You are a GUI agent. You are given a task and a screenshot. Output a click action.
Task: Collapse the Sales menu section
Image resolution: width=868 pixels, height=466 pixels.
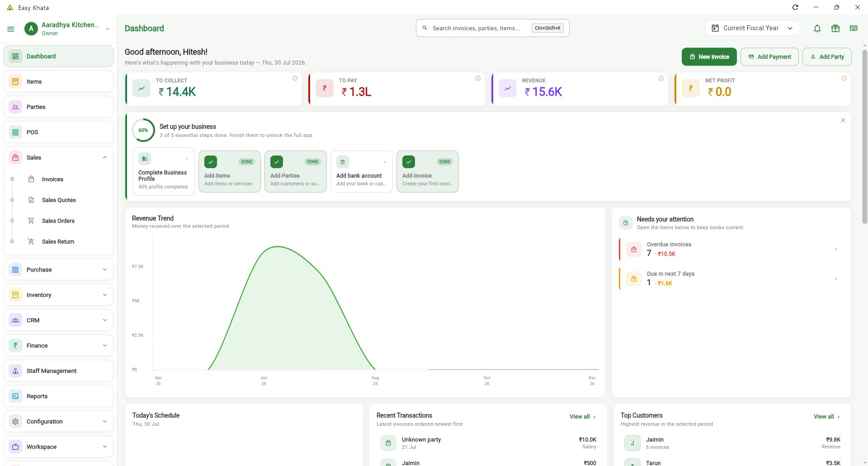[x=105, y=158]
